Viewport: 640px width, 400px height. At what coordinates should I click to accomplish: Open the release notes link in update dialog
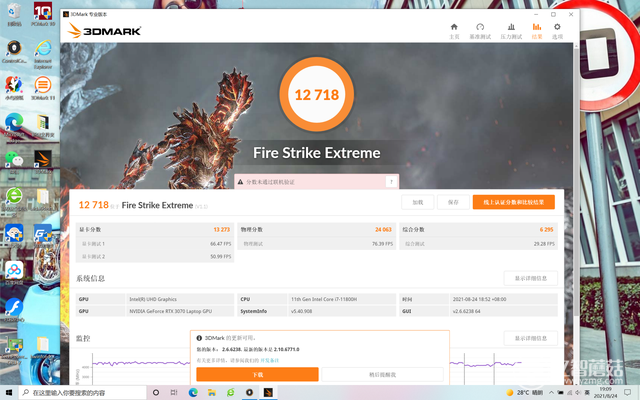269,360
